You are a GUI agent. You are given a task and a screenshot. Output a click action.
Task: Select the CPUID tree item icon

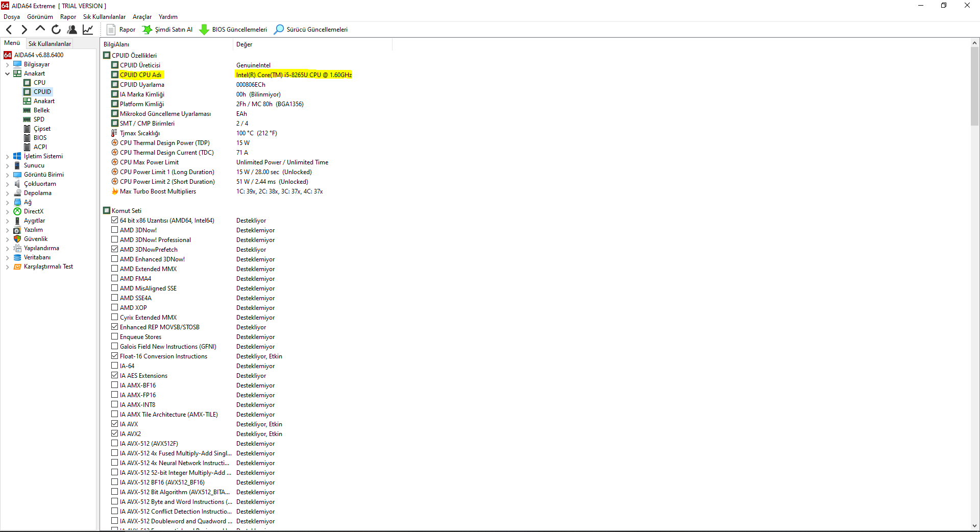[27, 92]
